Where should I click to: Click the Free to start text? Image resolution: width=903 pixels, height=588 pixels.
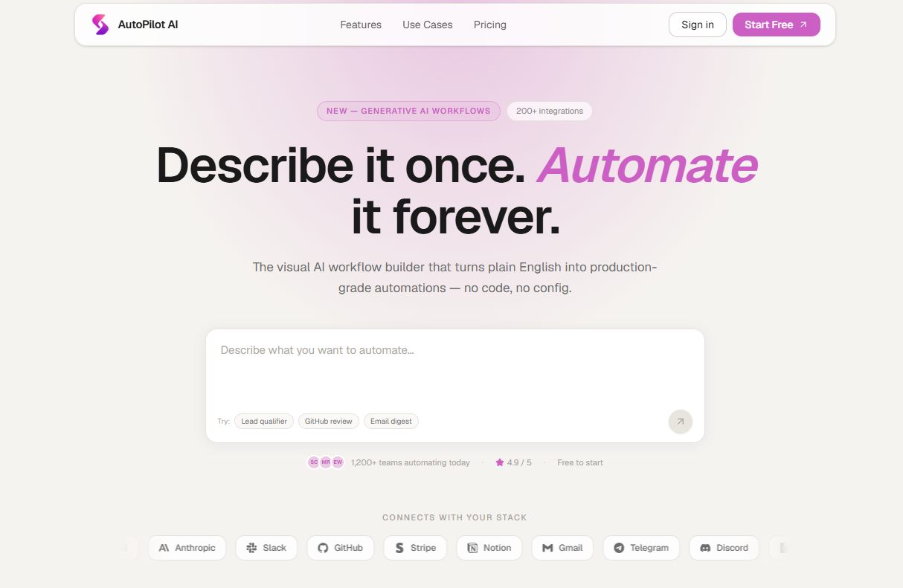click(x=580, y=462)
